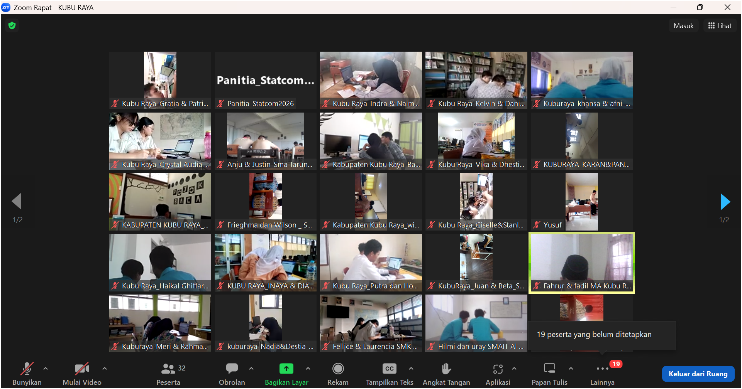The height and width of the screenshot is (389, 742).
Task: Click green encryption shield icon
Action: pos(12,26)
